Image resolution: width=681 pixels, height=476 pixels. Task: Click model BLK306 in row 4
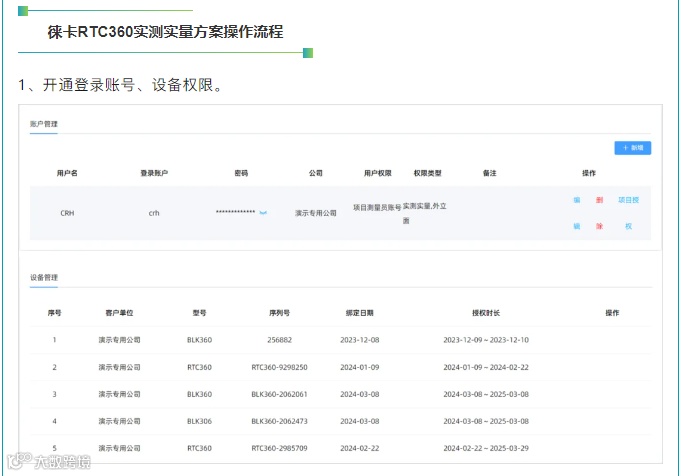tap(199, 421)
